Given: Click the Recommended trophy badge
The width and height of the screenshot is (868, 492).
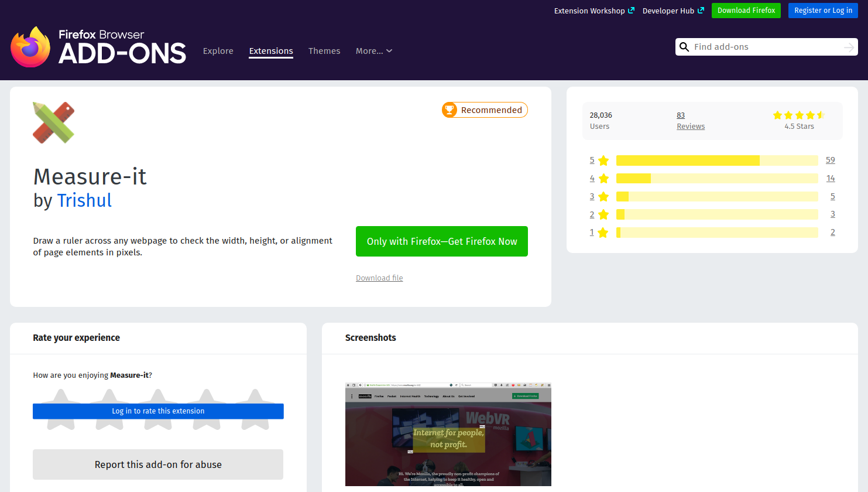Looking at the screenshot, I should coord(485,110).
